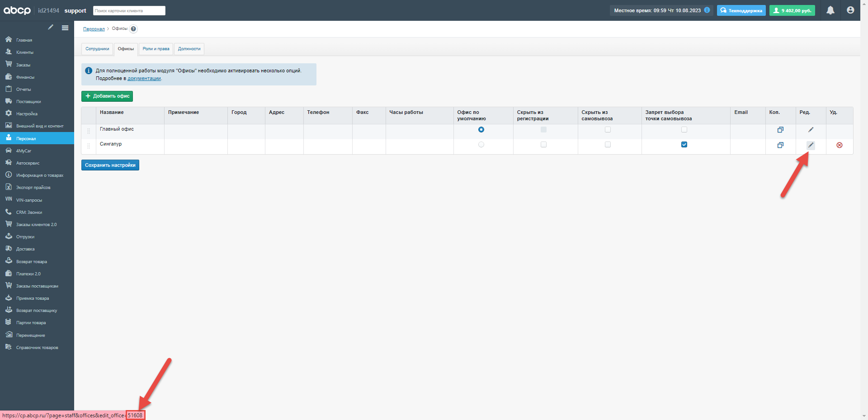
Task: Open Возврат поставщику section
Action: pyautogui.click(x=37, y=311)
